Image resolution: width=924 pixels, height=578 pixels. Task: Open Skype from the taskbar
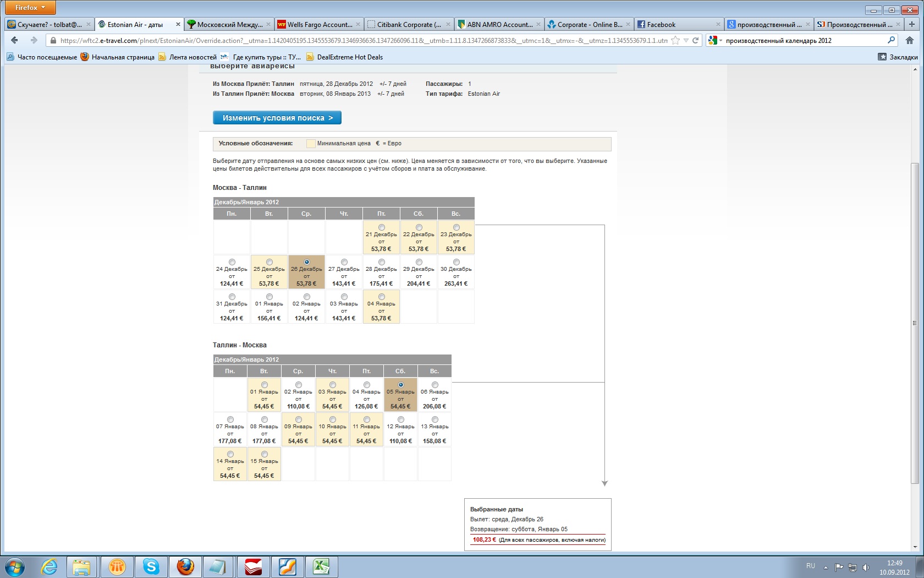[151, 567]
